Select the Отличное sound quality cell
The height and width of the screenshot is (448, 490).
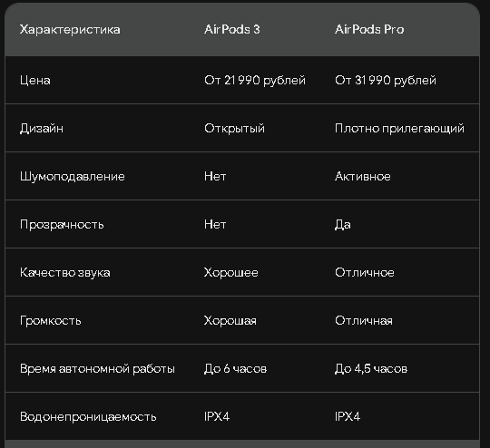click(x=365, y=273)
